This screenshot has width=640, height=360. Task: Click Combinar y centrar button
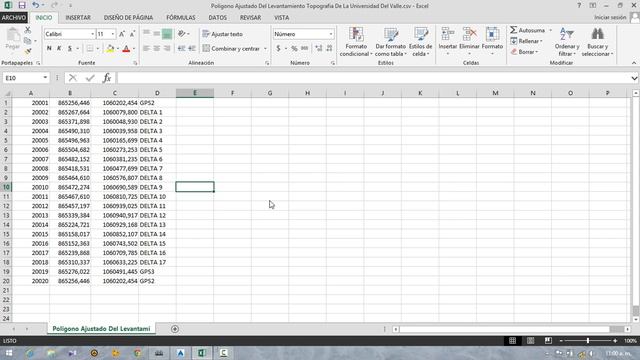click(x=231, y=49)
